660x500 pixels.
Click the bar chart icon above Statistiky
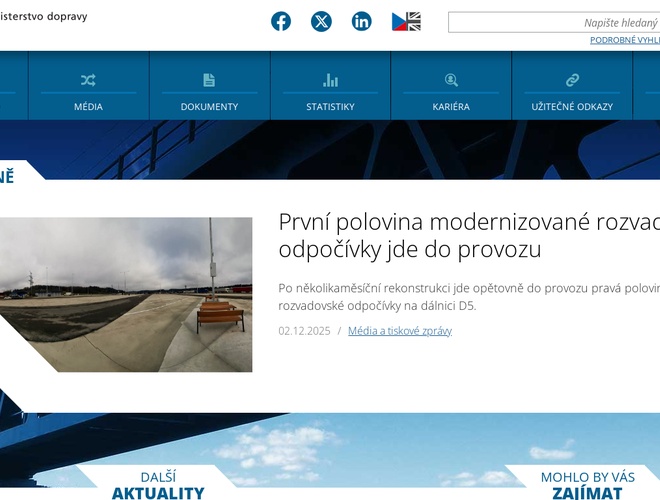pyautogui.click(x=330, y=80)
